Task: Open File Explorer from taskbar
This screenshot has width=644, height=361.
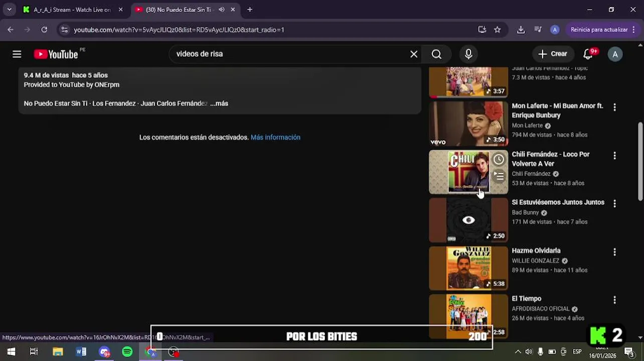Action: tap(58, 352)
